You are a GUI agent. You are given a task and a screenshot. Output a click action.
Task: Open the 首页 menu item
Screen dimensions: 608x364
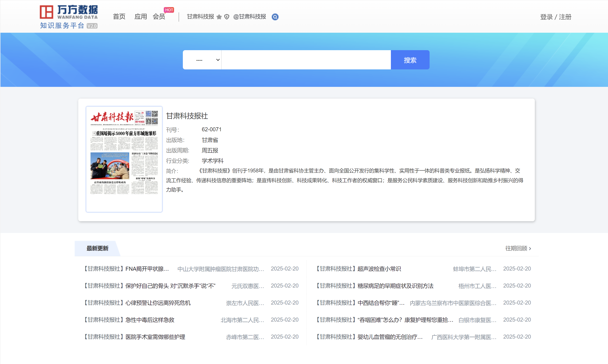point(119,16)
